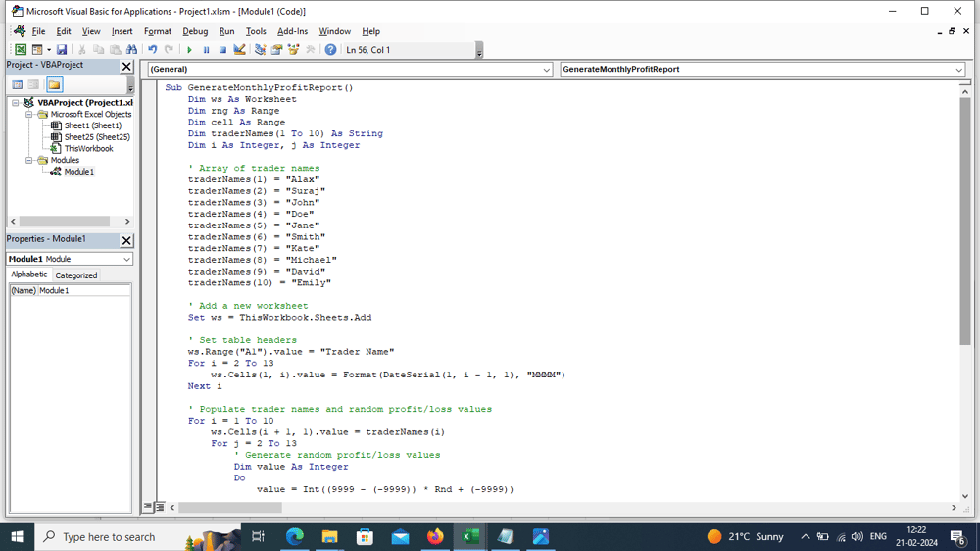Open the Properties Window toolbar icon
Image resolution: width=980 pixels, height=551 pixels.
click(x=277, y=49)
